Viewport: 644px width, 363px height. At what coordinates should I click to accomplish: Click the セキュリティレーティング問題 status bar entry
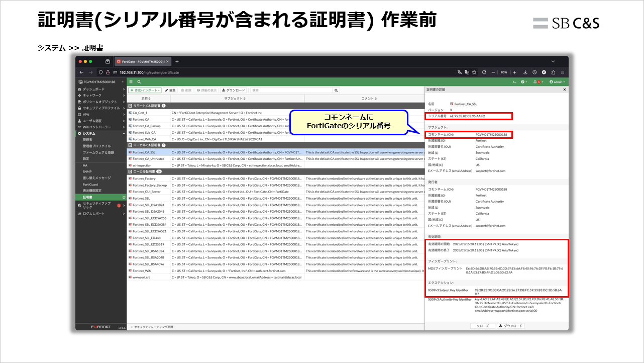pos(151,327)
